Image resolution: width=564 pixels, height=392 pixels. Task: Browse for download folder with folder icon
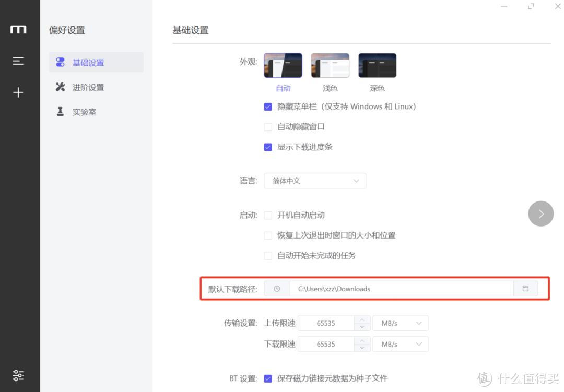coord(525,289)
